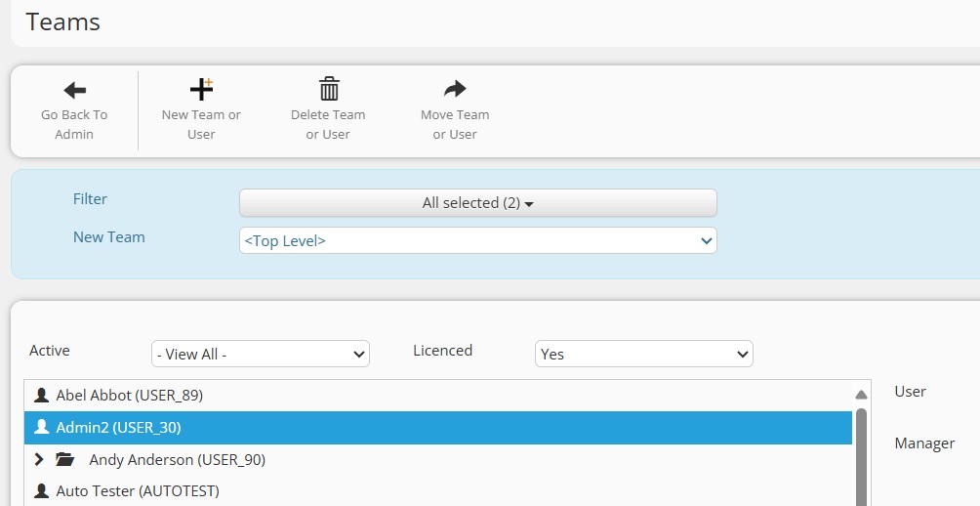This screenshot has width=980, height=506.
Task: Open the New Team Top Level dropdown
Action: pyautogui.click(x=478, y=241)
